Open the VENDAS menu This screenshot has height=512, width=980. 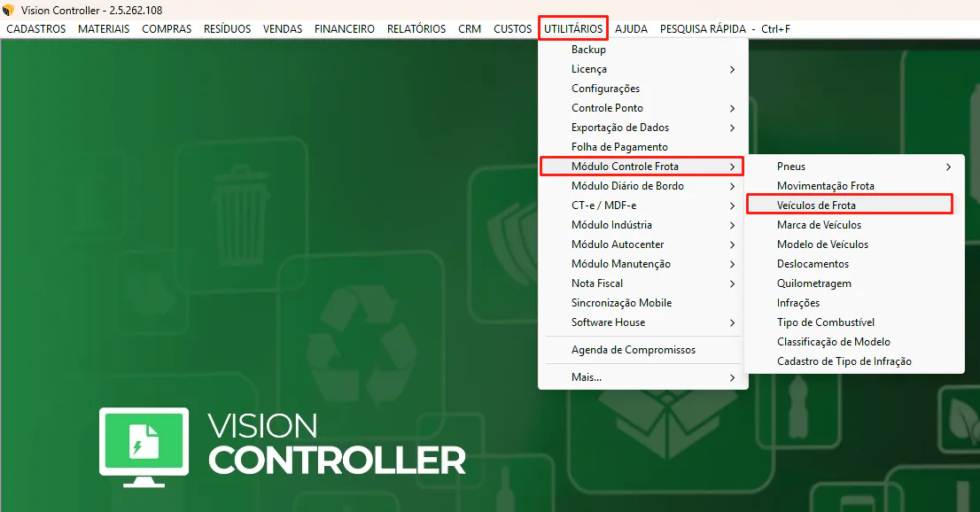[283, 28]
